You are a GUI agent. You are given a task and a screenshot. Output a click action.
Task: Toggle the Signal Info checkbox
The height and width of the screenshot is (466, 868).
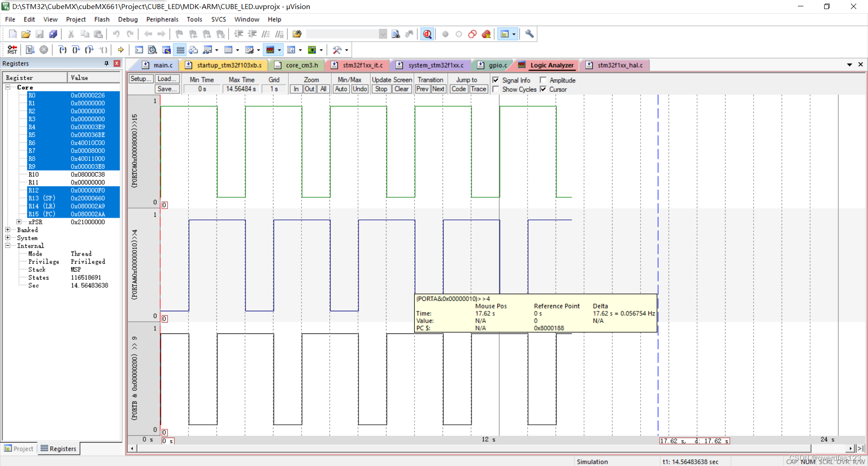[x=495, y=80]
